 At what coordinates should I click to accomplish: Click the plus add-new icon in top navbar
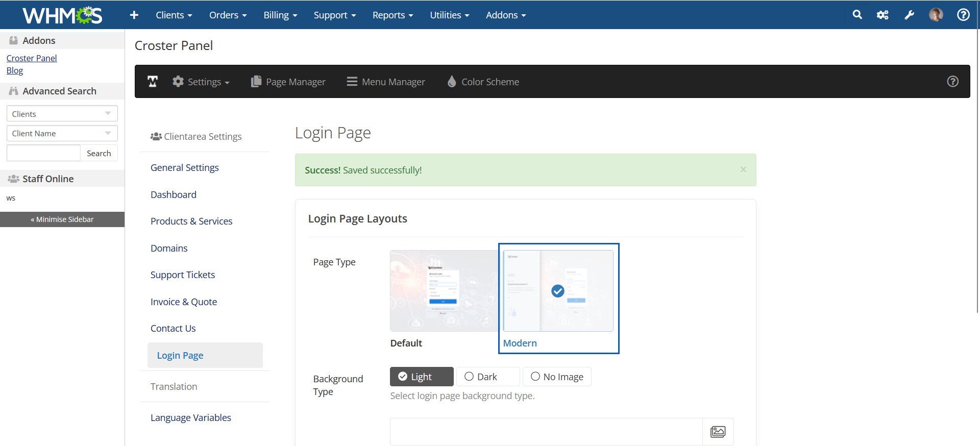click(134, 15)
